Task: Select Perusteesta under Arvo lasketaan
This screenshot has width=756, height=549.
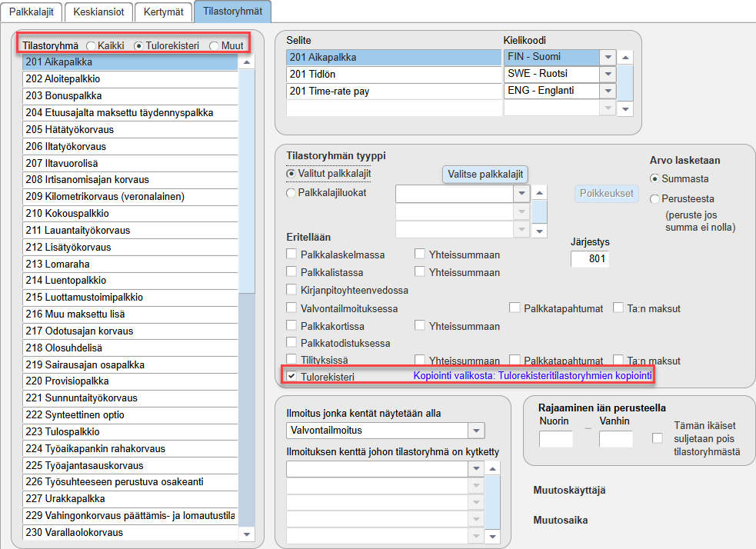Action: coord(654,198)
